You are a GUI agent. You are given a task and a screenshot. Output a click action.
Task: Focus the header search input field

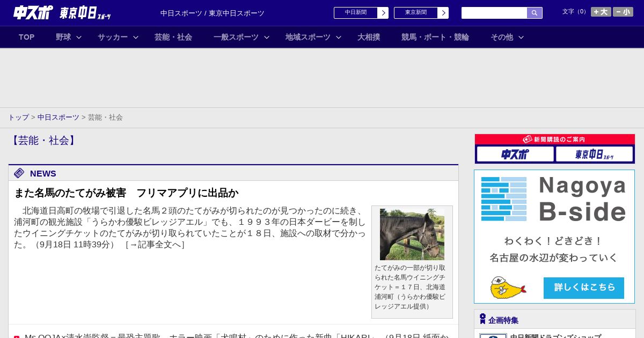pyautogui.click(x=494, y=13)
